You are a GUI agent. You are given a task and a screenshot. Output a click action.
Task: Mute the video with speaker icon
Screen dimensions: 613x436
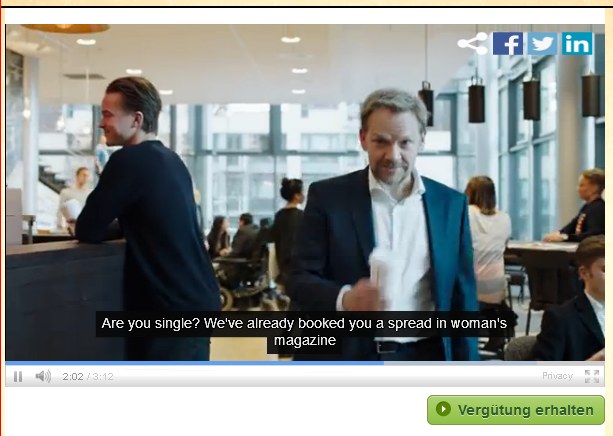[x=43, y=376]
